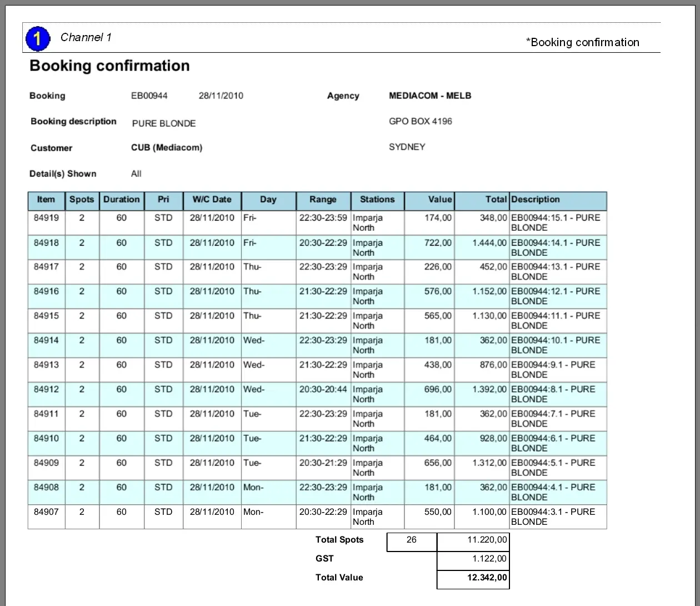Click the blue Channel 1 logo icon
This screenshot has width=700, height=606.
(38, 38)
